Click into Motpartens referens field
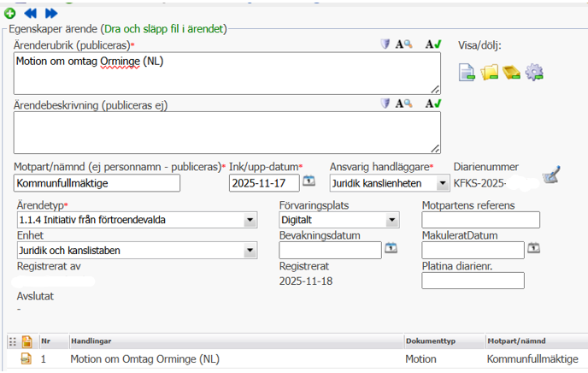Viewport: 588px width, 373px height. [481, 220]
